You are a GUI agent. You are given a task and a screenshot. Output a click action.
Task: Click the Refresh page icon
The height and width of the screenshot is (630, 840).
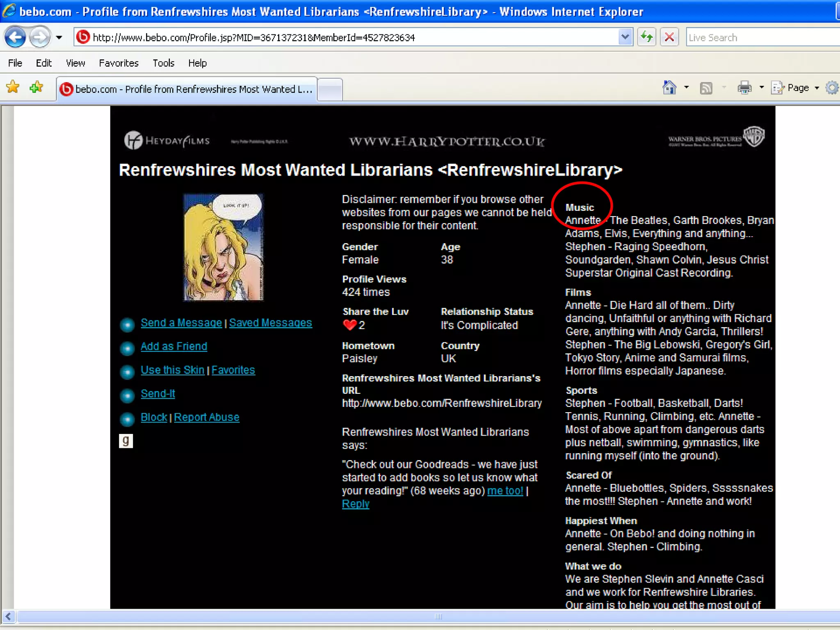click(x=646, y=37)
